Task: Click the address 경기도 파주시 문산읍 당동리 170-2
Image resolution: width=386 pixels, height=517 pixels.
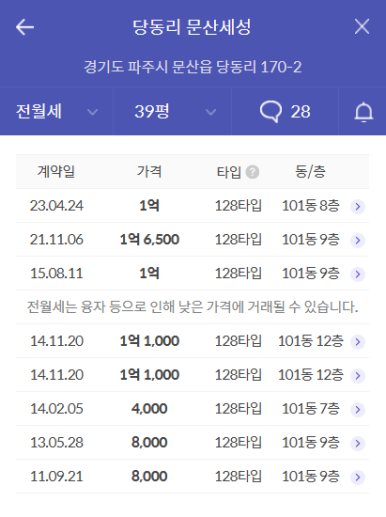Action: coord(193,67)
